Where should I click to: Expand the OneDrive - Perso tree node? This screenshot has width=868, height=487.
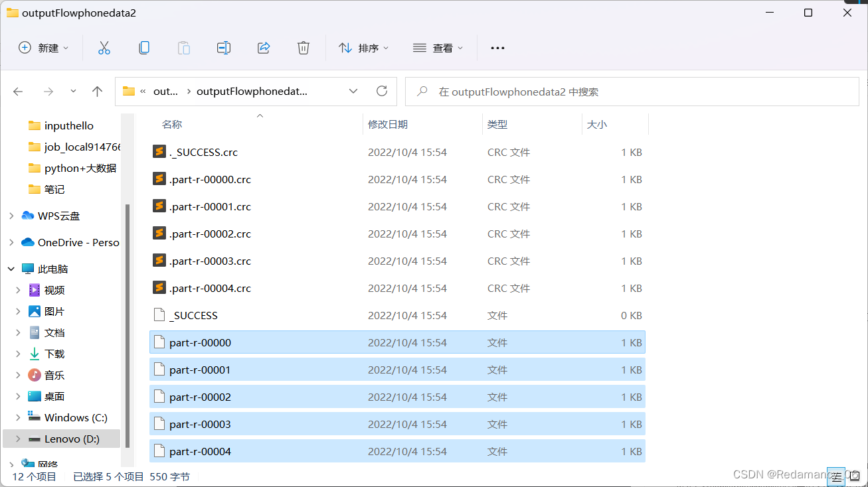point(11,242)
